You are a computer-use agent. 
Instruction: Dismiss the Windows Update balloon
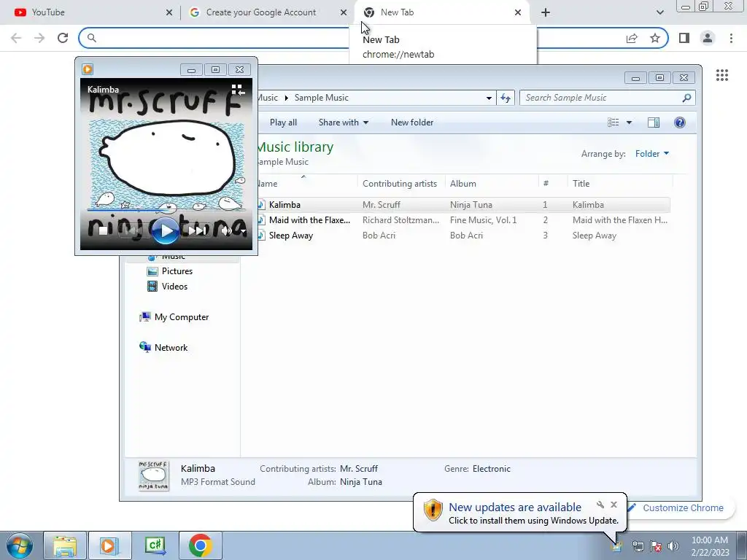pyautogui.click(x=614, y=505)
